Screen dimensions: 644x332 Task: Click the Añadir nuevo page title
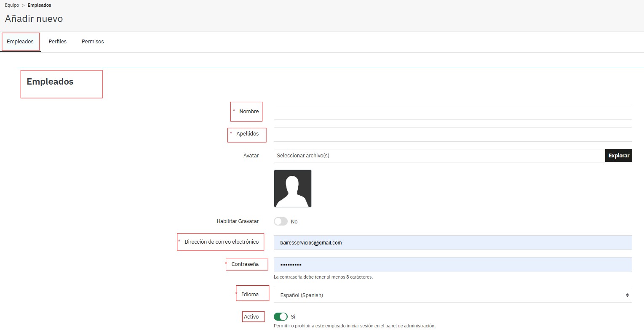pos(34,19)
